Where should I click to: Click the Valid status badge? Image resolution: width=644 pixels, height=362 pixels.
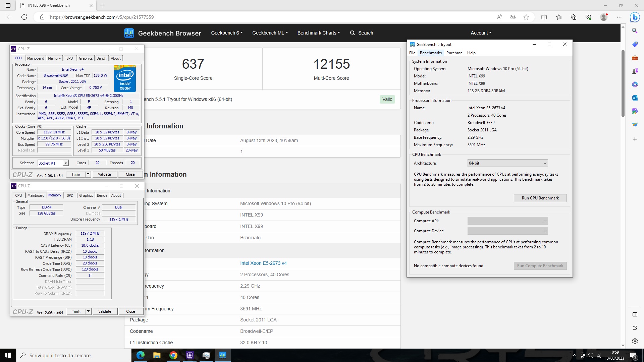(x=387, y=99)
